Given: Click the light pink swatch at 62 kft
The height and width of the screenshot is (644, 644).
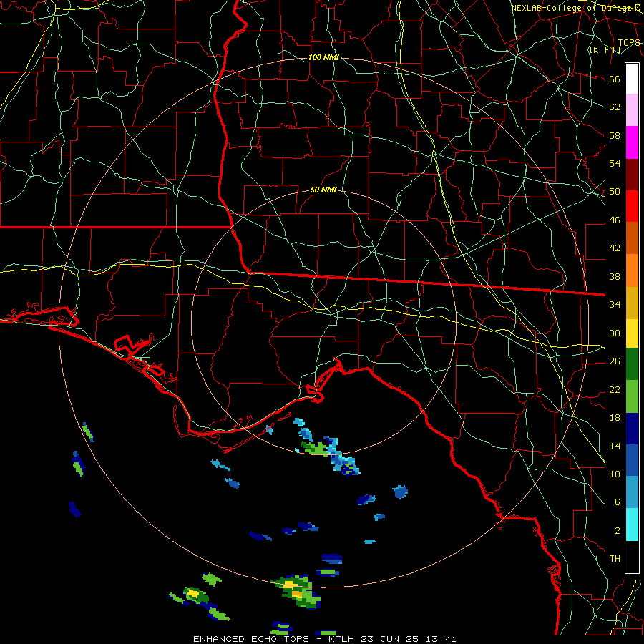Looking at the screenshot, I should tap(632, 110).
